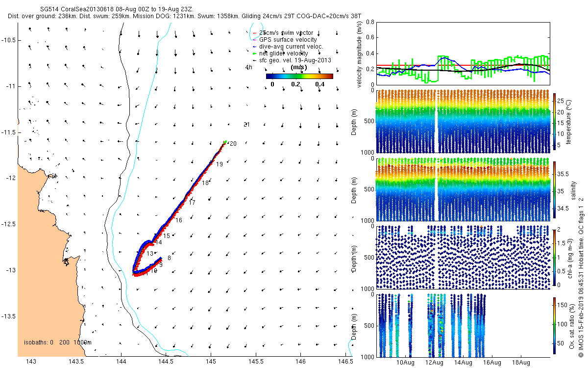Image resolution: width=588 pixels, height=368 pixels.
Task: Click the '(m/s)' label above the legend colorbar
Action: (299, 67)
